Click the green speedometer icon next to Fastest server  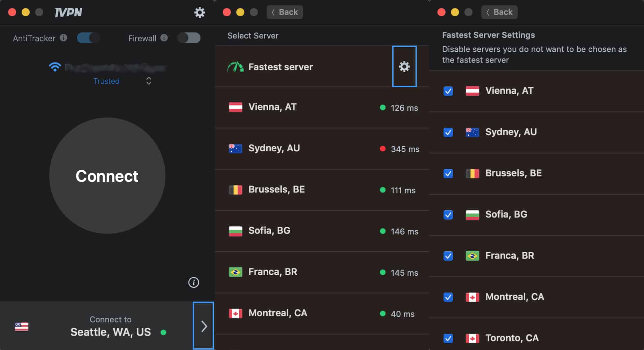point(236,66)
